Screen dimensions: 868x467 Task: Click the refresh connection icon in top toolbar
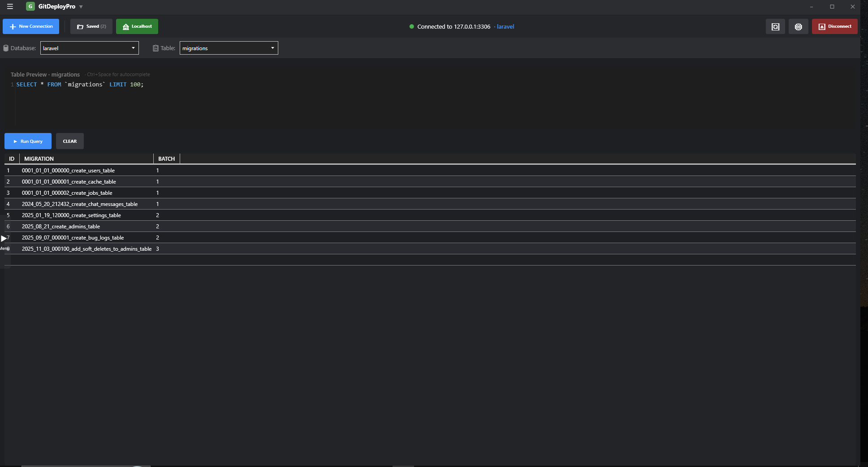point(776,26)
